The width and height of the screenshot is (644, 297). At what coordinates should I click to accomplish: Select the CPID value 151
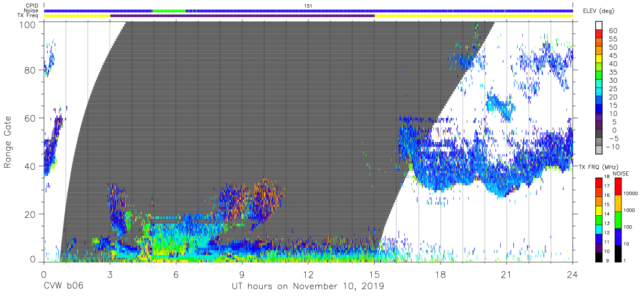(x=308, y=6)
